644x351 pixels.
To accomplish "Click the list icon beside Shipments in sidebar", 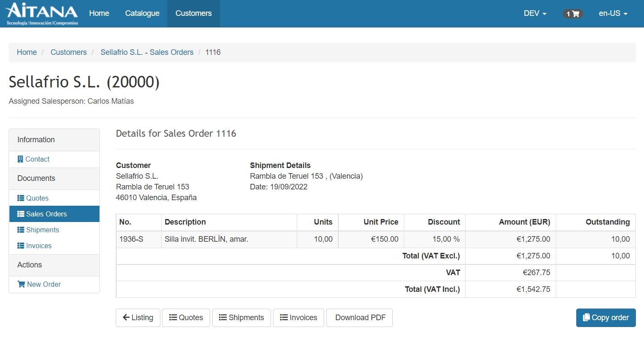I will point(21,230).
